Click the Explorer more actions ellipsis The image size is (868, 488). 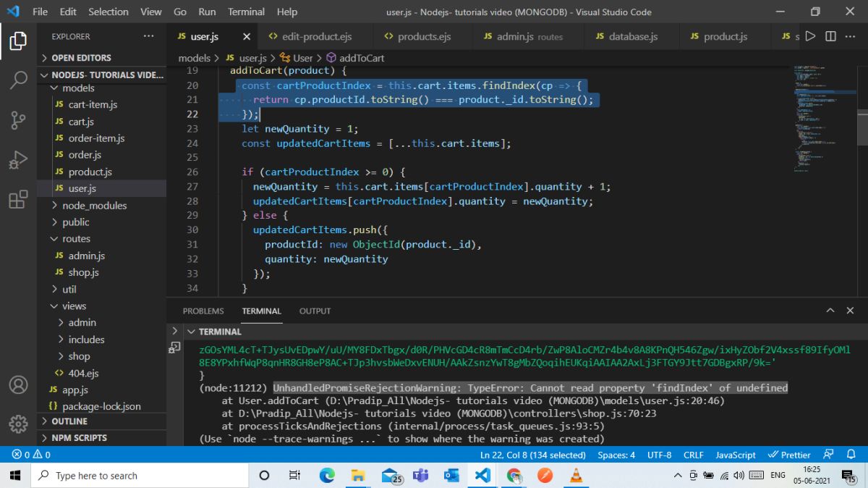click(x=148, y=36)
